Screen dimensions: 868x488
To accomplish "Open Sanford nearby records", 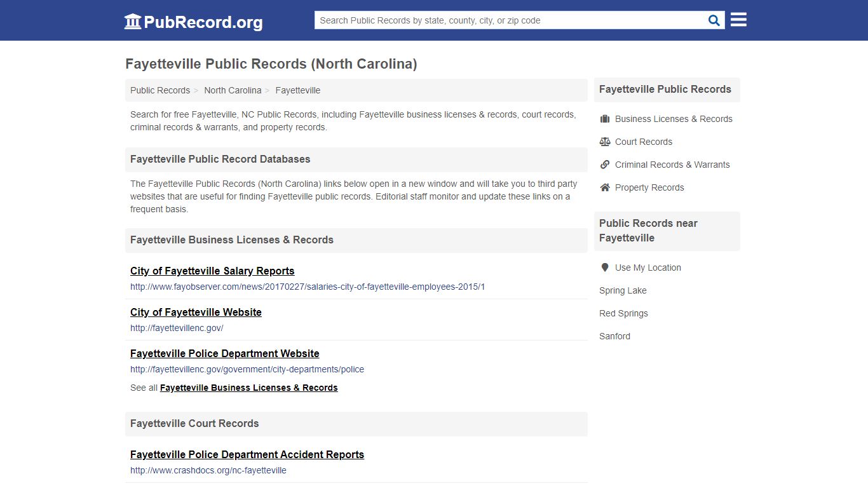I will (x=614, y=336).
